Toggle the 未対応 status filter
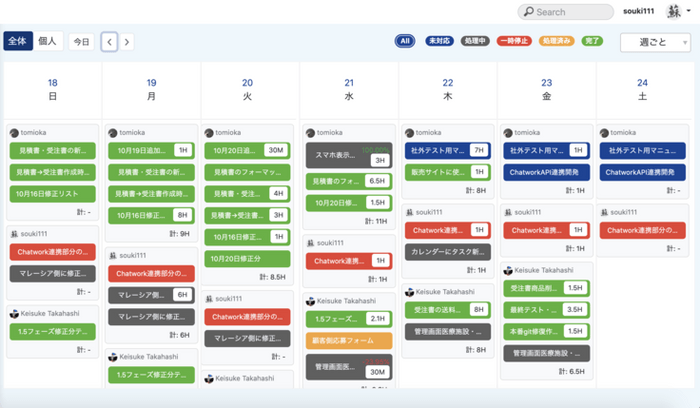The image size is (700, 408). [439, 41]
